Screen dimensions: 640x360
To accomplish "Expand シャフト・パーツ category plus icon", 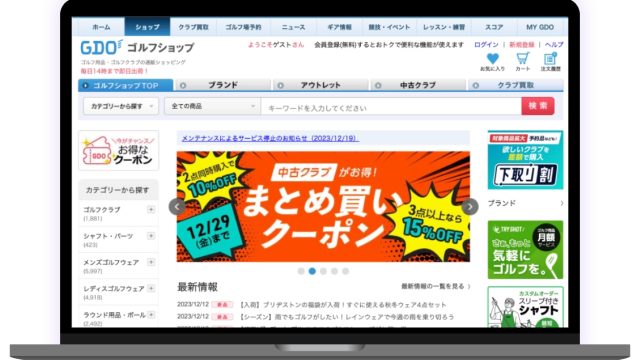I will 151,236.
